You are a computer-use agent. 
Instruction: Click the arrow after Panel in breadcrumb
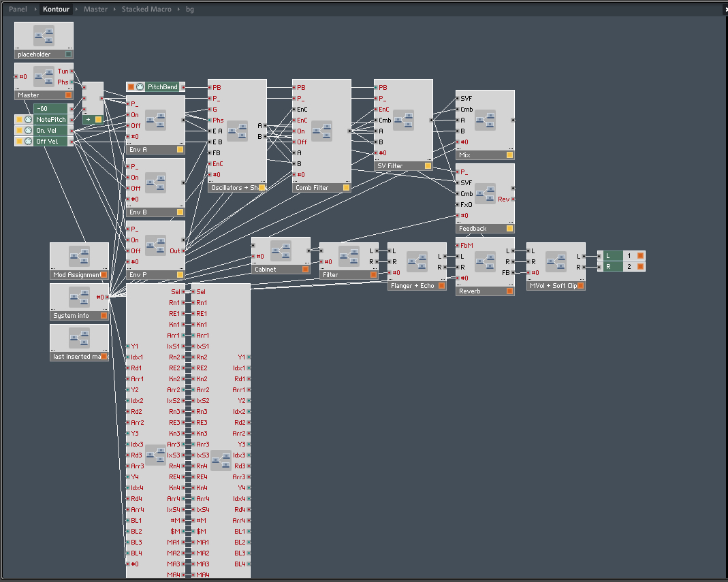point(35,10)
